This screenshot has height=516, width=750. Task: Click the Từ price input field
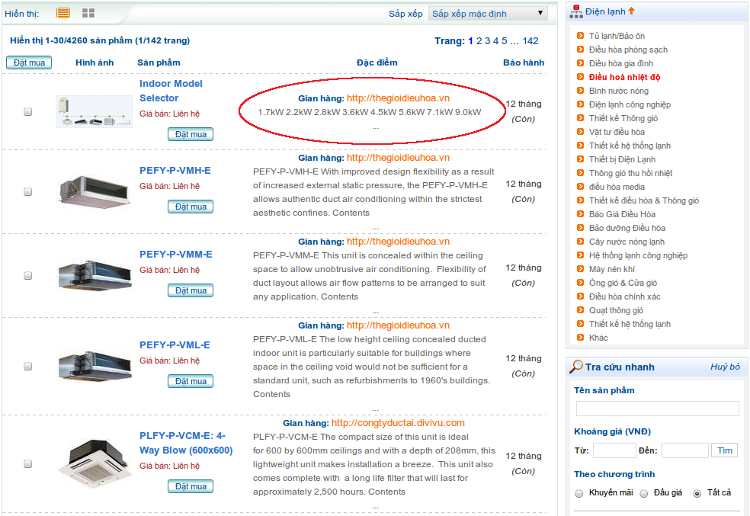[x=615, y=450]
